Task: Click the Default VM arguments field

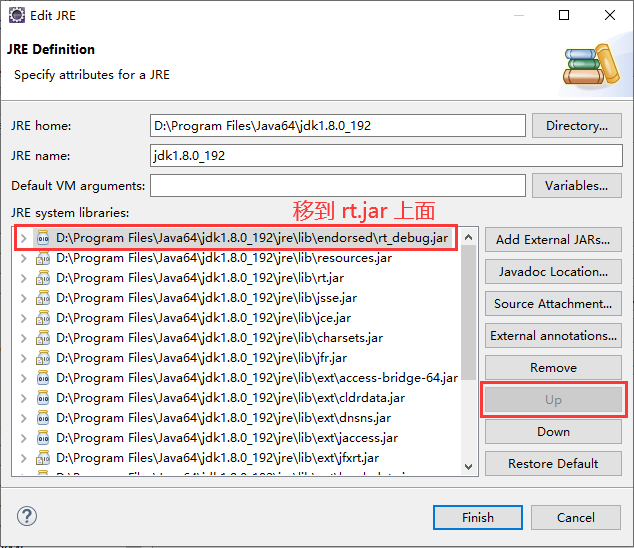Action: point(337,186)
